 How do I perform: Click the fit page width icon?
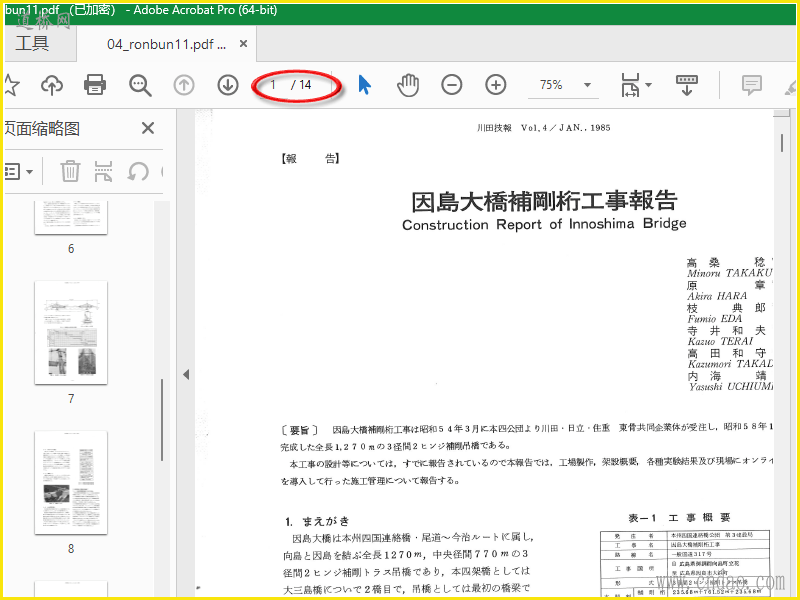tap(630, 85)
